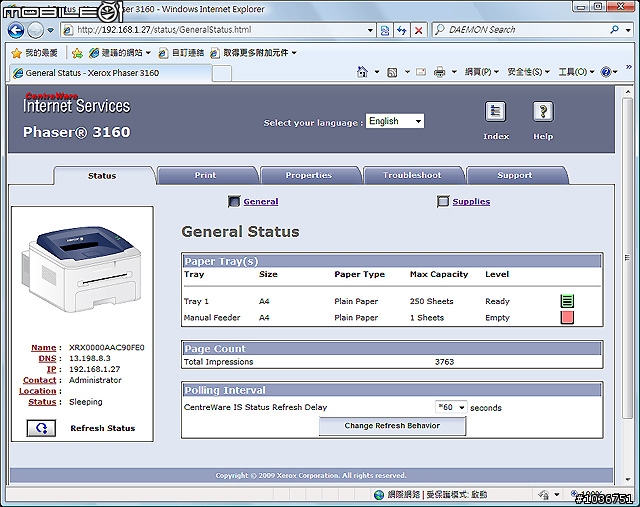The height and width of the screenshot is (507, 640).
Task: Click the Print toolbar icon
Action: coord(439,72)
